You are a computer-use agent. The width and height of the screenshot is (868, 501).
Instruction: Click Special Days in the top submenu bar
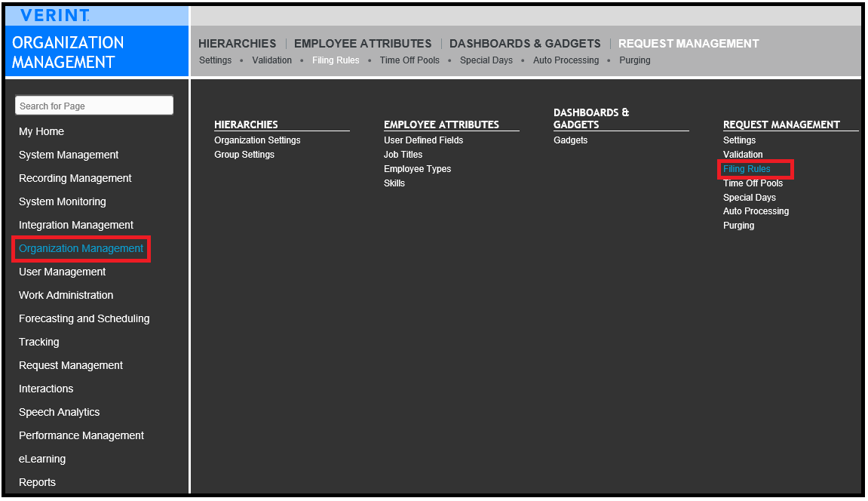pyautogui.click(x=486, y=60)
